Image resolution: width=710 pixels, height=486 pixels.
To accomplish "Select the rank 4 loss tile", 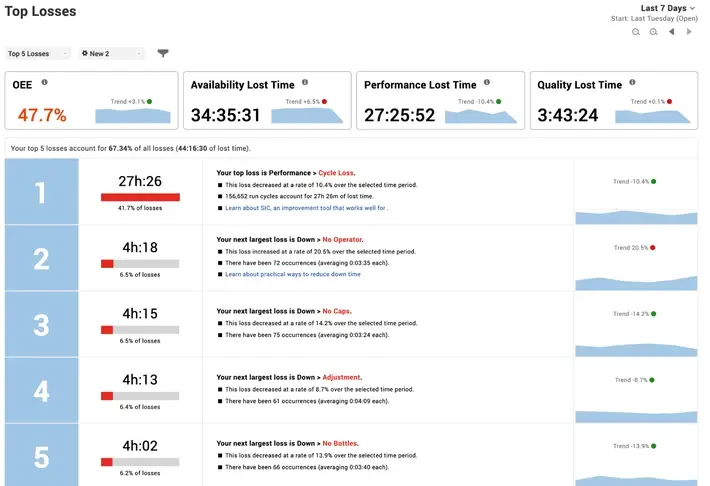I will point(42,390).
